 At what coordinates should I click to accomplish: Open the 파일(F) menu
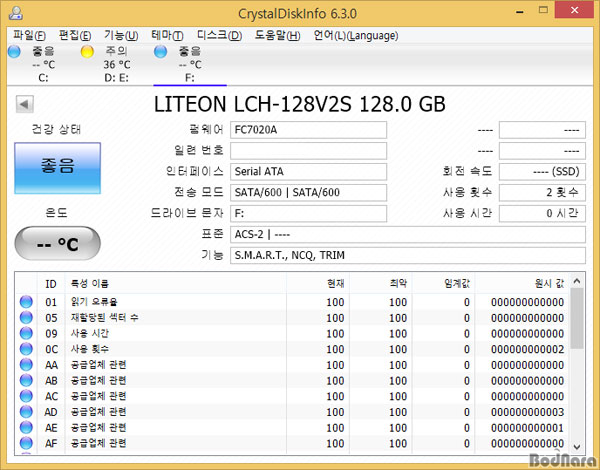coord(29,36)
